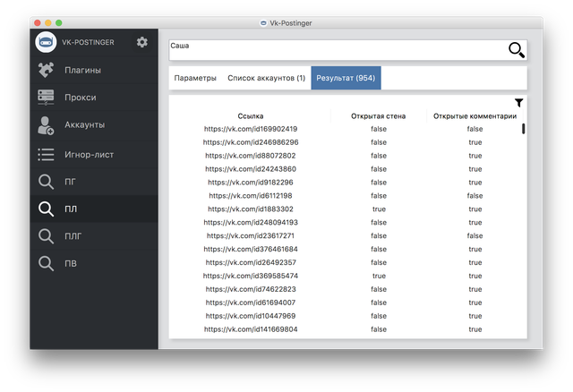This screenshot has width=573, height=392.
Task: Select the ПЛГ search mode
Action: pos(94,236)
